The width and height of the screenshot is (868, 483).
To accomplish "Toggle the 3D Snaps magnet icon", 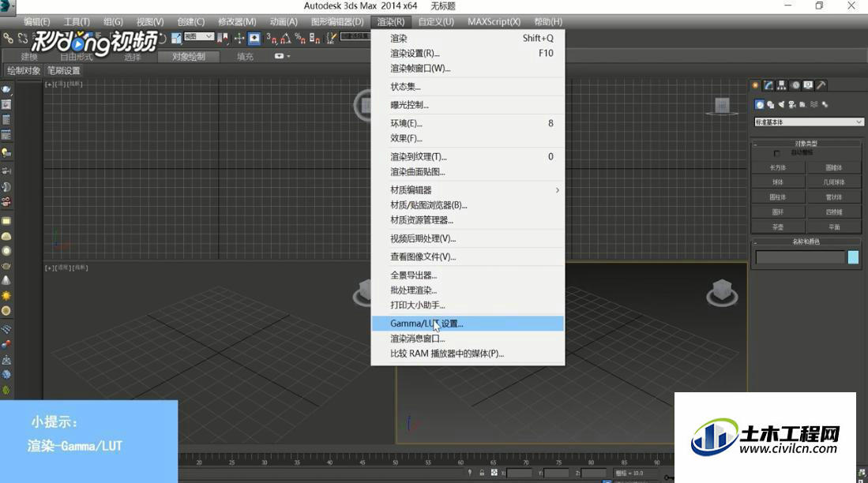I will (x=271, y=38).
